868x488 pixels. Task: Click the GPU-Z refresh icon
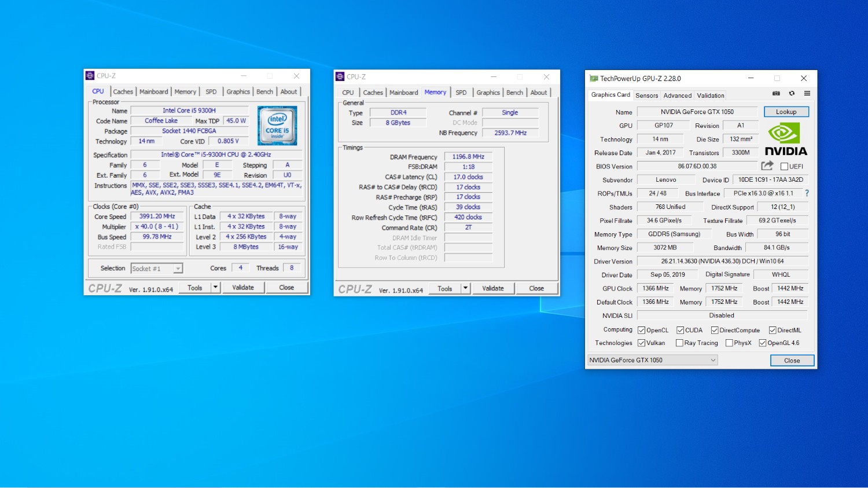(792, 93)
